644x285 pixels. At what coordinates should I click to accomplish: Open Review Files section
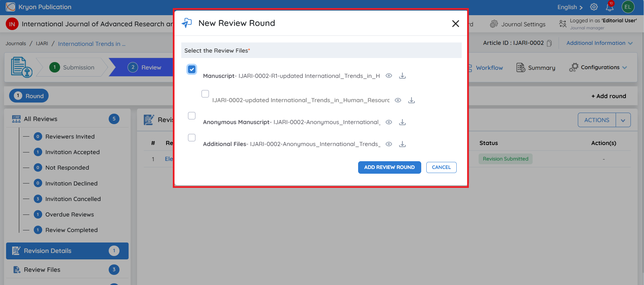[x=67, y=270]
